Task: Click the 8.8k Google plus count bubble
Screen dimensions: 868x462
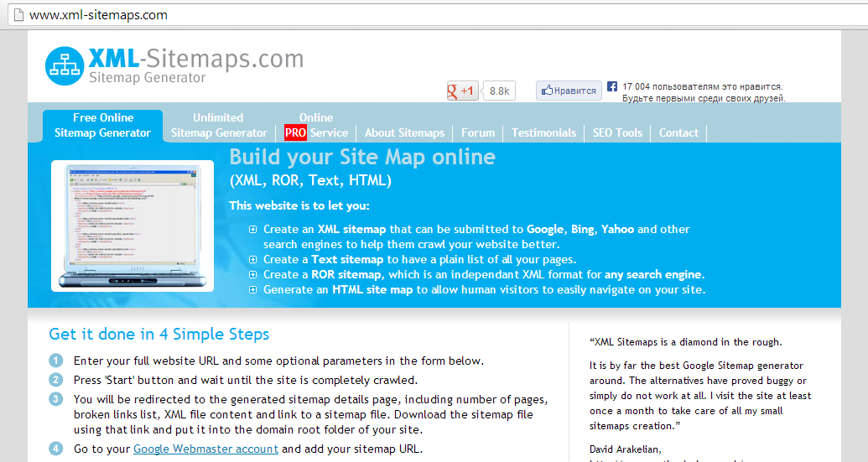Action: (x=499, y=91)
